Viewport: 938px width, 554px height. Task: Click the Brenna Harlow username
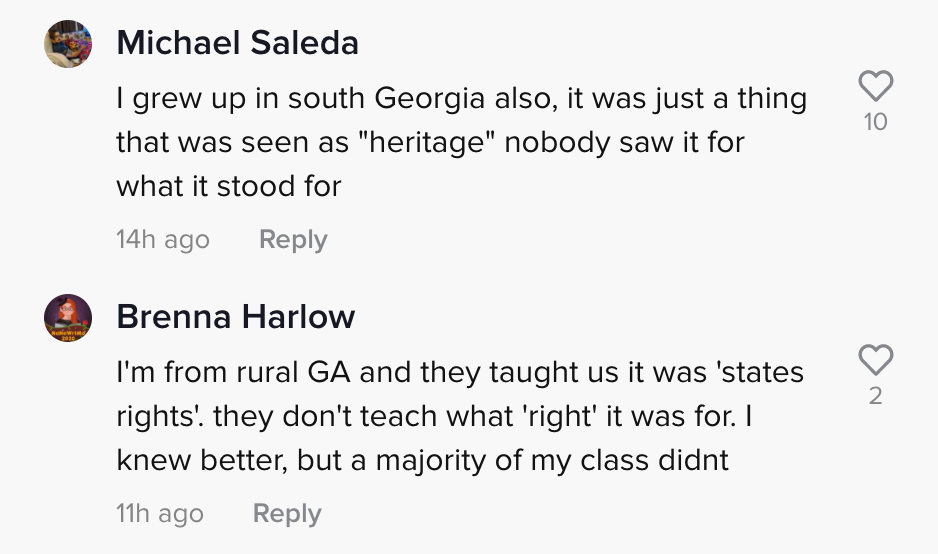pyautogui.click(x=236, y=317)
